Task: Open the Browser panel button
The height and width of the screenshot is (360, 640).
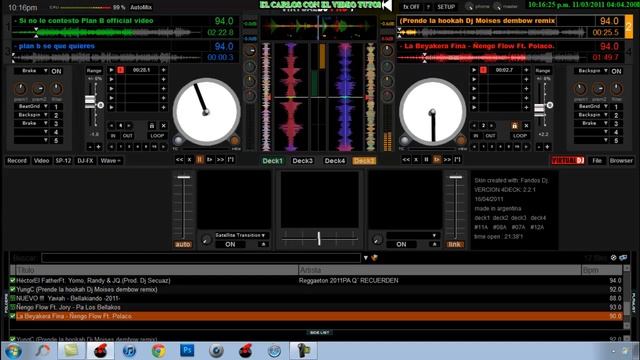Action: [621, 160]
